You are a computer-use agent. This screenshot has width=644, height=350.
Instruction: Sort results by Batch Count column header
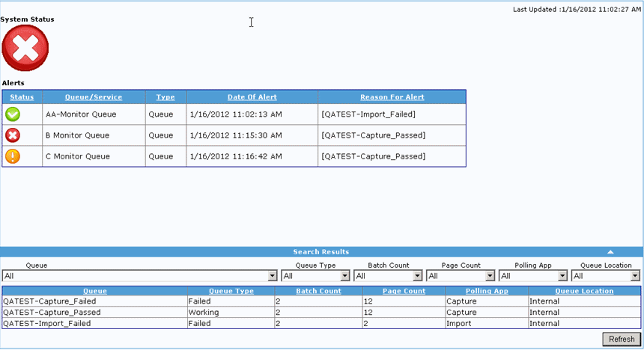click(319, 291)
